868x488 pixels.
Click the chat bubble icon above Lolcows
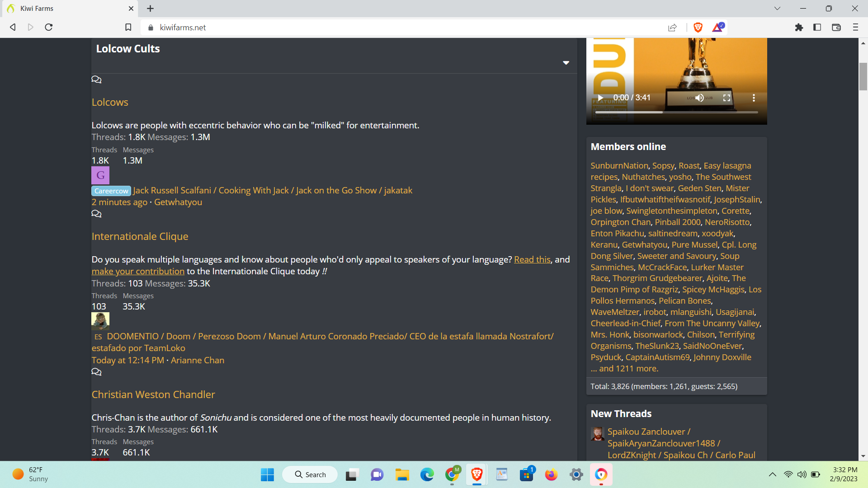coord(96,80)
